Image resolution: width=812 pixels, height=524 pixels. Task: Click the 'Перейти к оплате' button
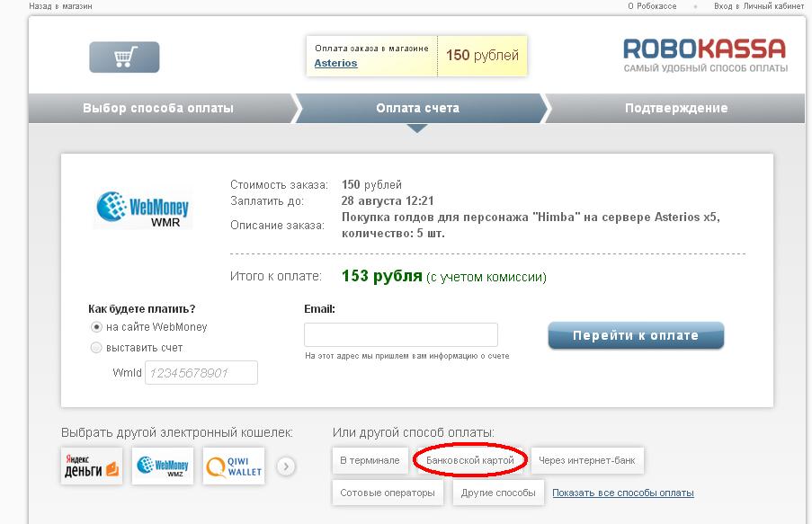click(x=636, y=335)
